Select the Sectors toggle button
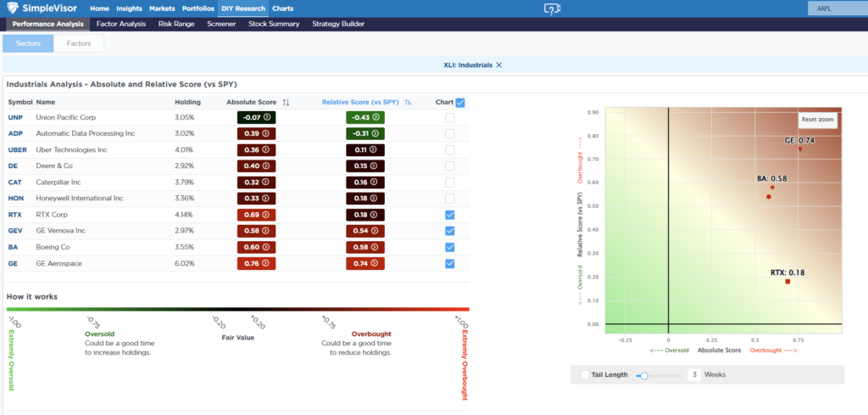Screen dimensions: 868x415 click(28, 43)
